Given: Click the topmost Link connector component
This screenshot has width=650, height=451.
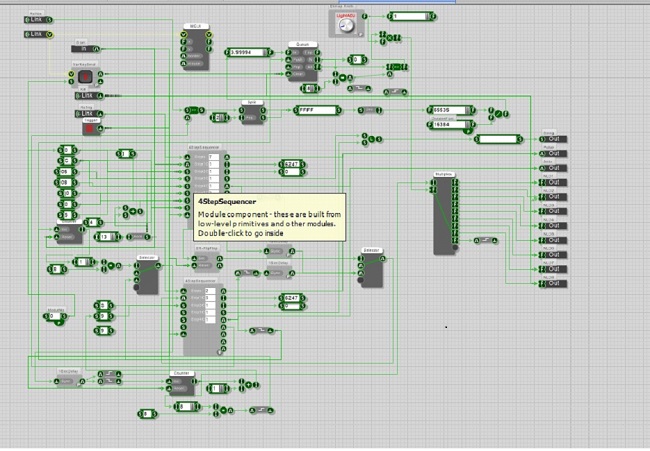Looking at the screenshot, I should coord(35,20).
